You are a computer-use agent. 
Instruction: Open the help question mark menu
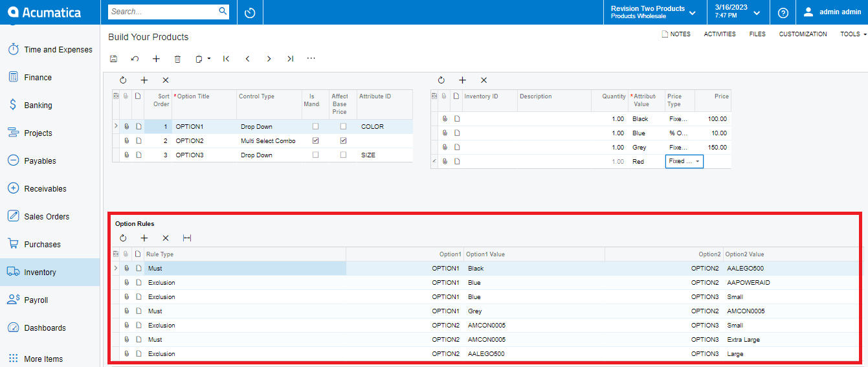point(783,12)
